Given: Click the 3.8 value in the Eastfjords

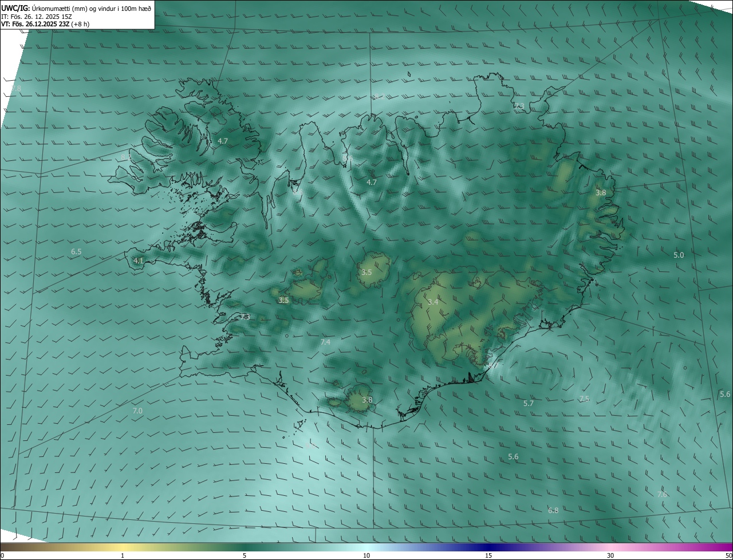Looking at the screenshot, I should click(601, 193).
